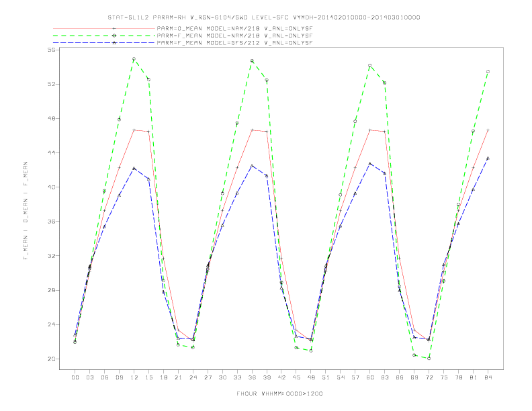Click the chart title starting with STAT=SL1L2
This screenshot has width=532, height=411.
[263, 17]
